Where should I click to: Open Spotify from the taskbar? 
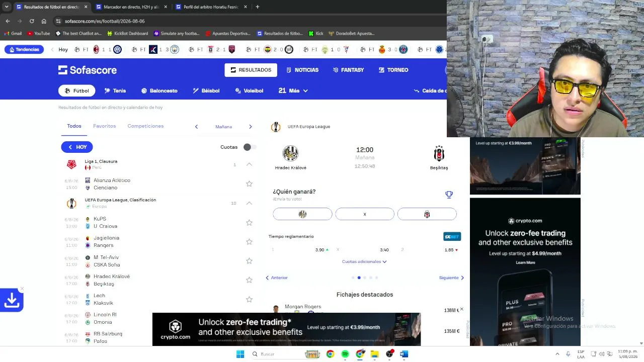(345, 354)
